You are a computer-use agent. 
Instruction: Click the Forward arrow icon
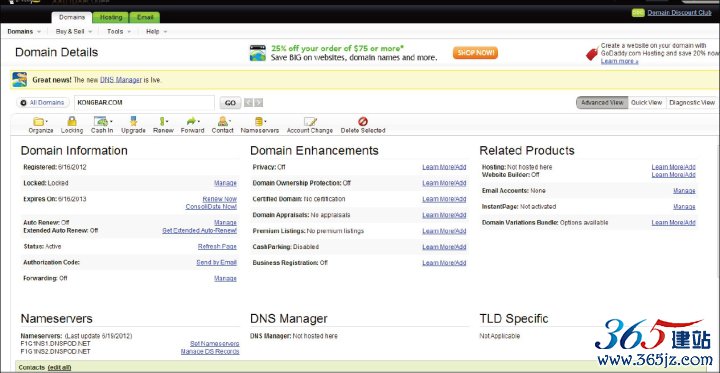(192, 121)
